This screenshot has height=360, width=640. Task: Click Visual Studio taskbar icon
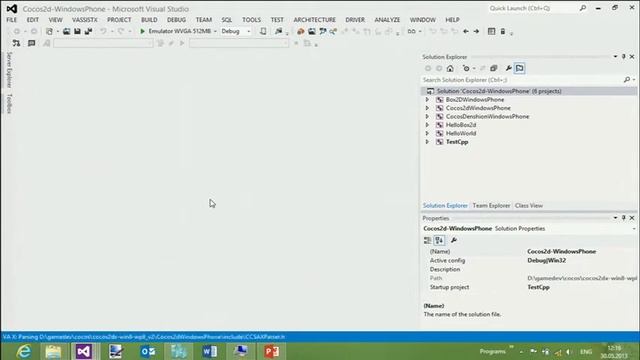coord(84,351)
